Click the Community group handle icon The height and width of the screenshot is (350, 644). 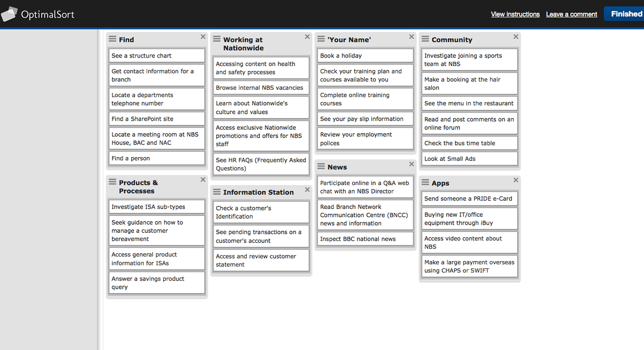point(425,39)
